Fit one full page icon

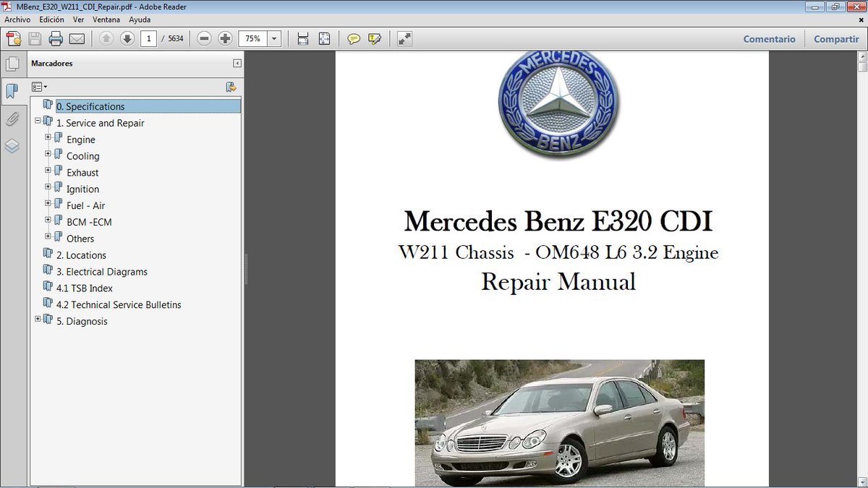(x=324, y=39)
